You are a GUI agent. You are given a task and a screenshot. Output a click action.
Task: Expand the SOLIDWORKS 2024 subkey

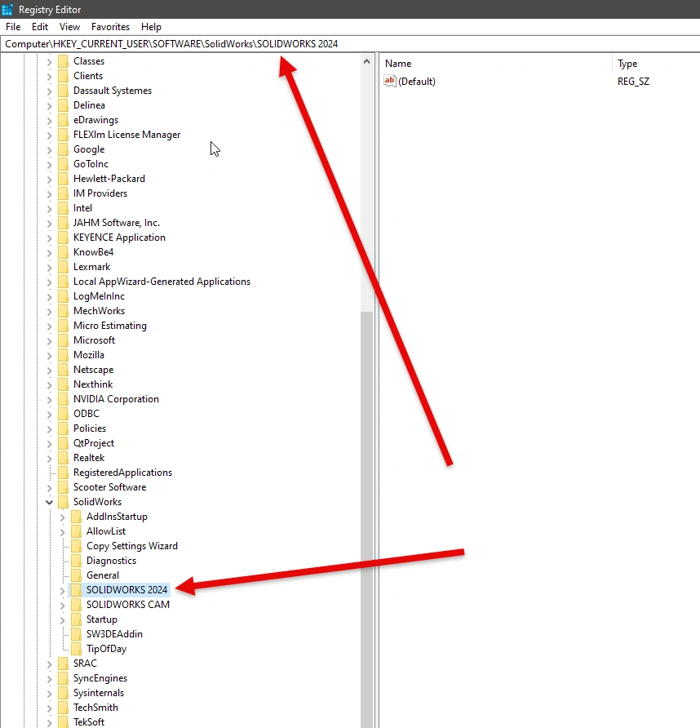(x=62, y=591)
